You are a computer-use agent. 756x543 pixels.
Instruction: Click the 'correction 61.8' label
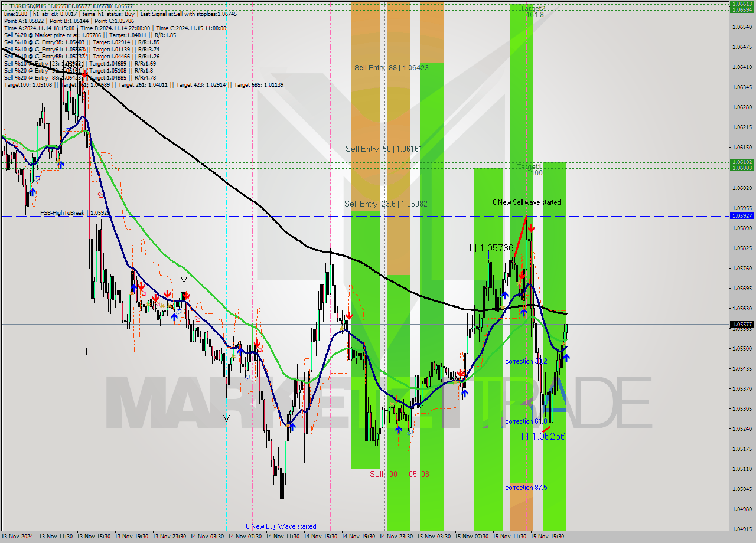click(526, 421)
